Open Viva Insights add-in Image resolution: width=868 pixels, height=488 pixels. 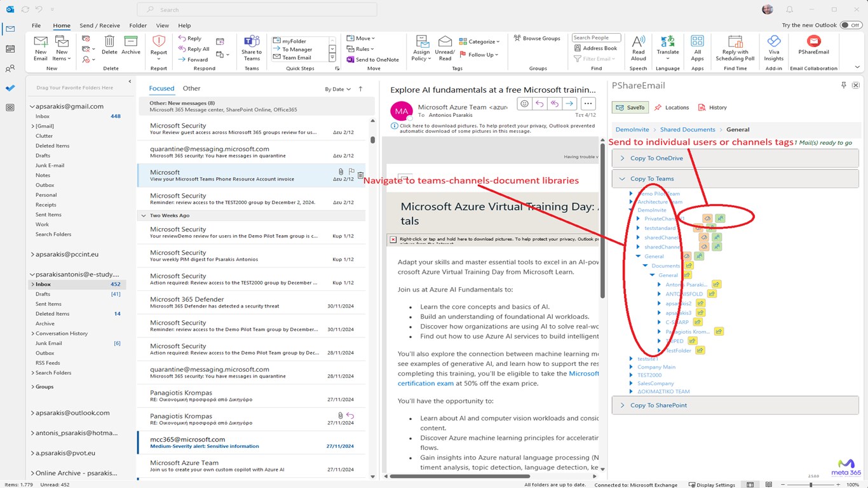(774, 48)
